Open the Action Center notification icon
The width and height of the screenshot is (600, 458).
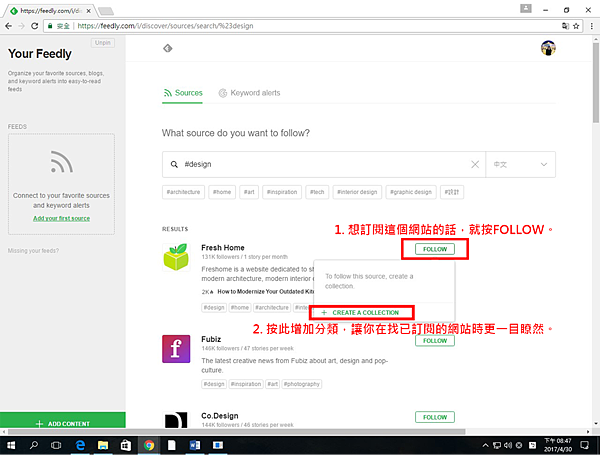pyautogui.click(x=584, y=445)
